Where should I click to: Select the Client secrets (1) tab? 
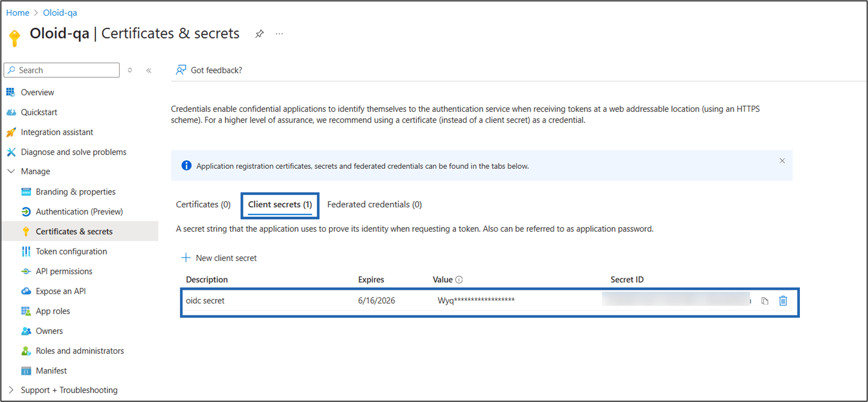point(280,205)
